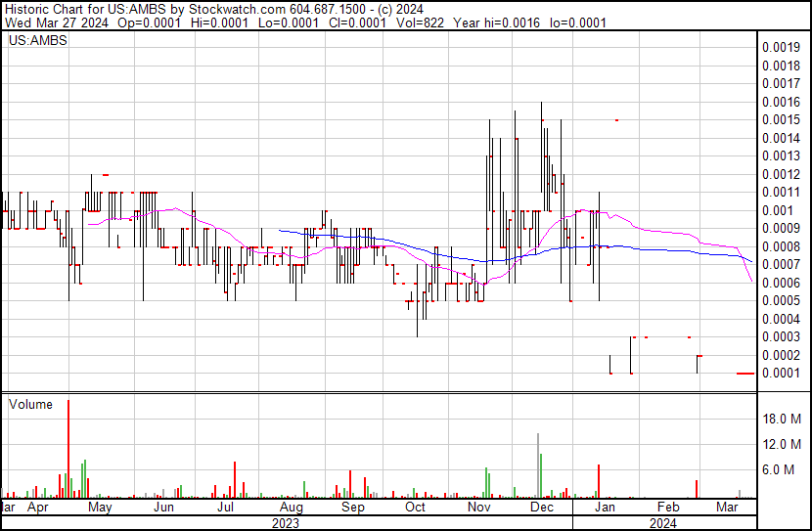The height and width of the screenshot is (531, 812).
Task: Click the 6.0 M volume axis label
Action: pos(779,470)
